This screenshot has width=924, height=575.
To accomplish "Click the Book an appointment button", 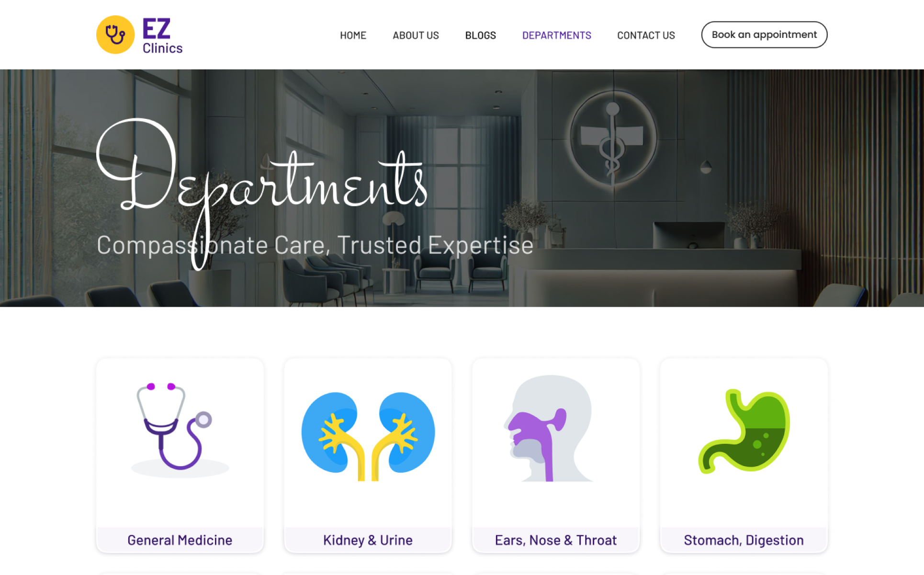I will coord(764,34).
